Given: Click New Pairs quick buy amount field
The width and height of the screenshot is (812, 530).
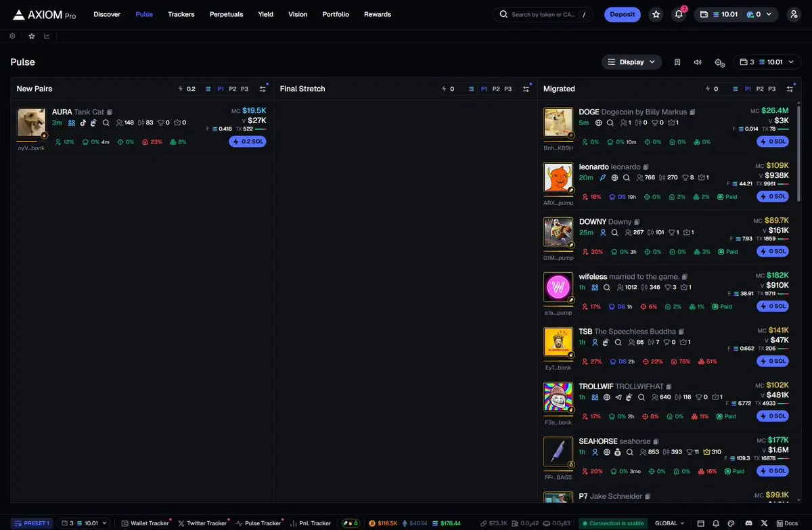Looking at the screenshot, I should pos(189,89).
